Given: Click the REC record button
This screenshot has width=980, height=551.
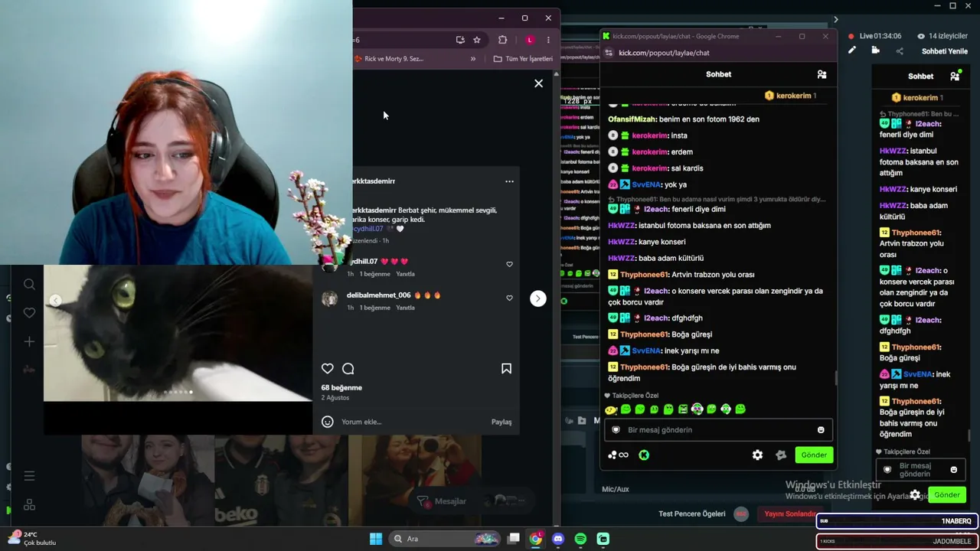Looking at the screenshot, I should coord(740,514).
